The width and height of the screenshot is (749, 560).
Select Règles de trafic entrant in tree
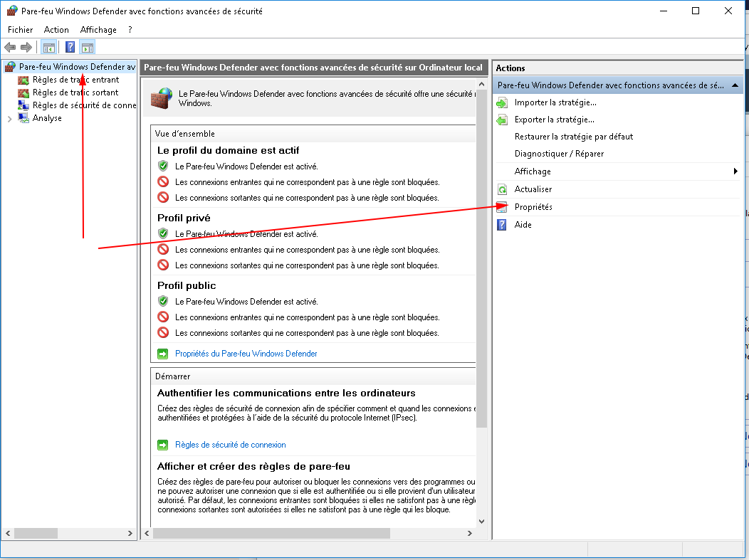point(76,80)
